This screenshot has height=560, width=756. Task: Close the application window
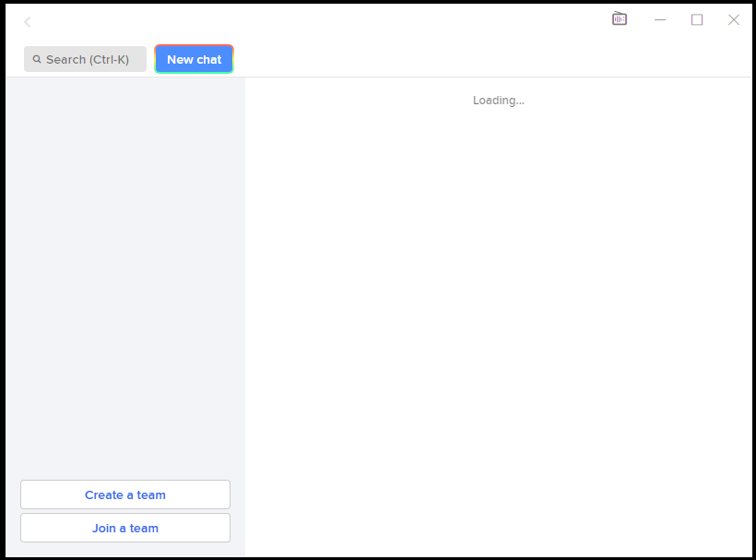[x=733, y=19]
